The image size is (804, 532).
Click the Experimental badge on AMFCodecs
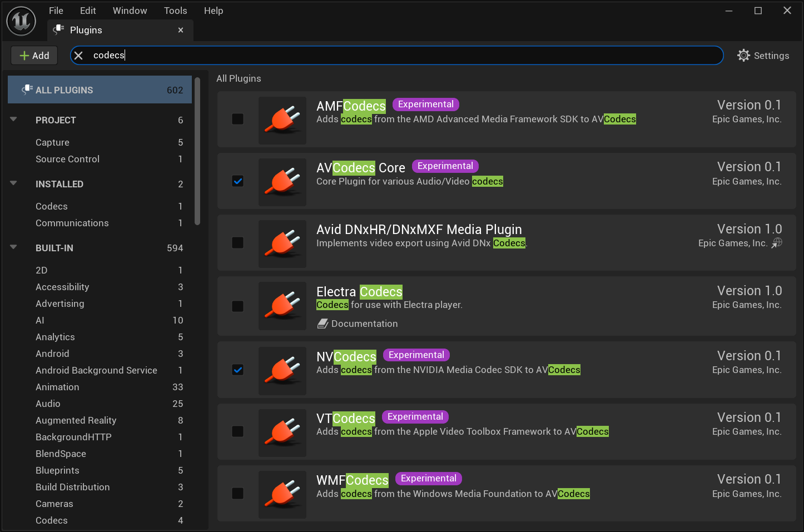tap(426, 105)
